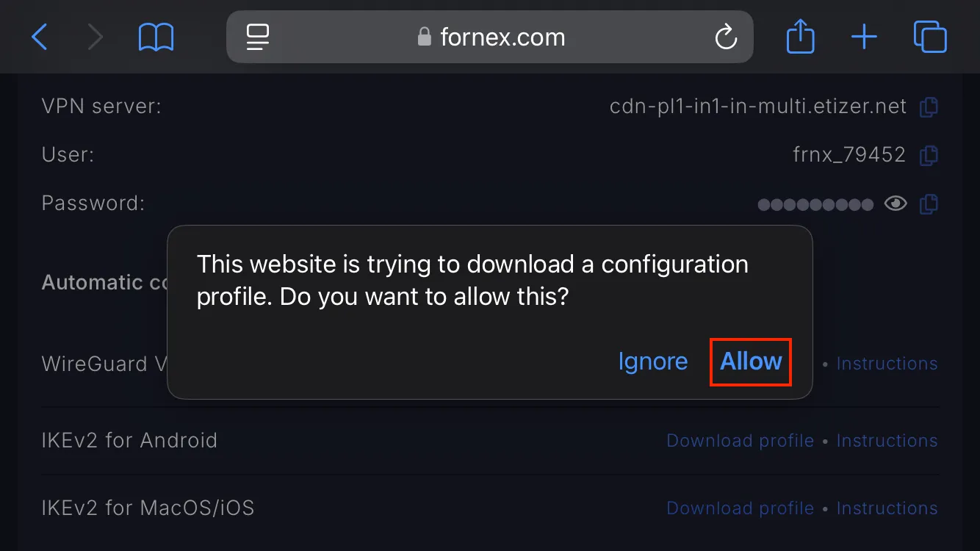The image size is (980, 551).
Task: Tap the forward navigation arrow
Action: tap(96, 37)
